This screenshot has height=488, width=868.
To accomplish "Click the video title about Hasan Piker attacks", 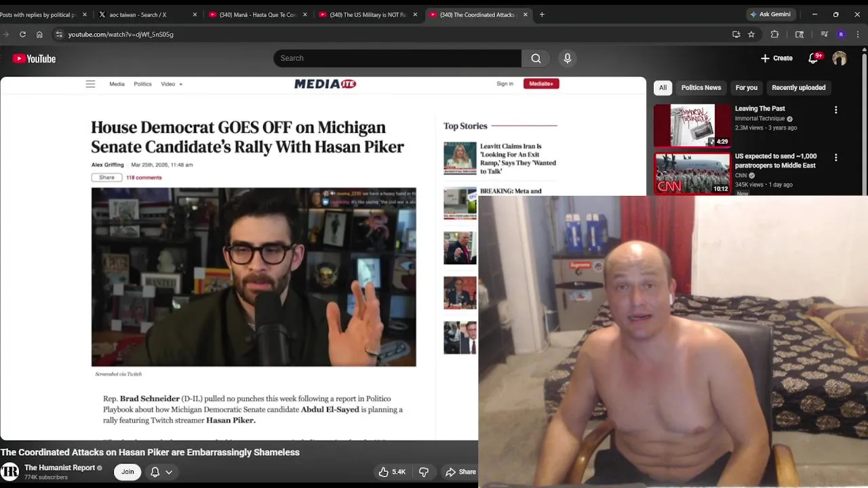I will [x=150, y=452].
